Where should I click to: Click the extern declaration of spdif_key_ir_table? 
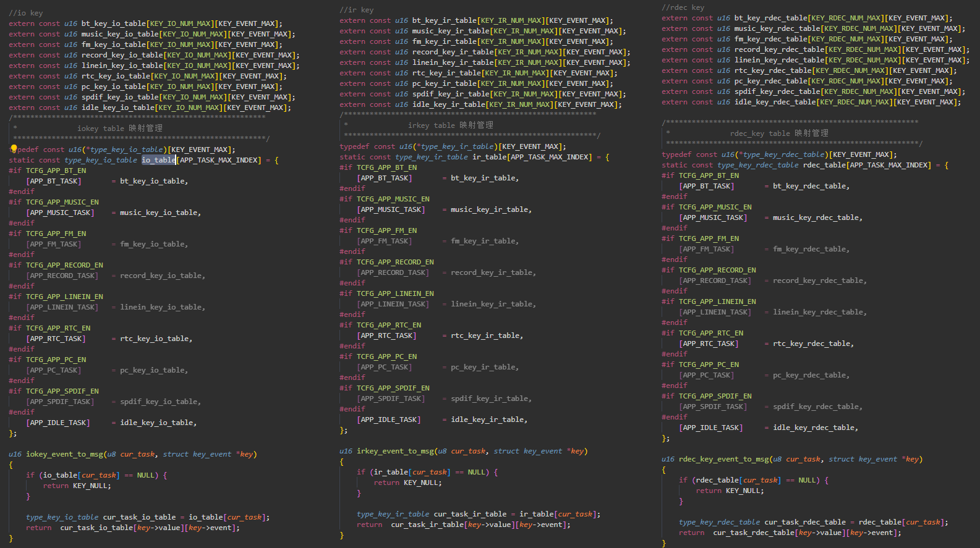[x=483, y=94]
